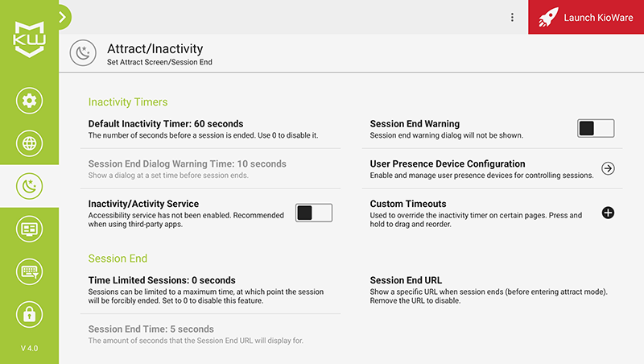Enable the Inactivity/Activity Service switch
This screenshot has height=364, width=644.
click(314, 213)
